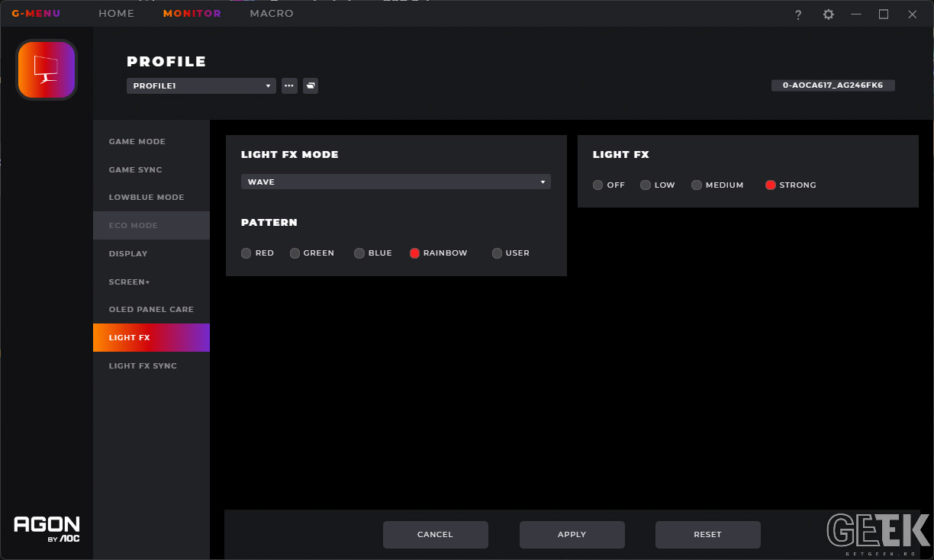This screenshot has width=934, height=560.
Task: Select the USER pattern option
Action: click(x=510, y=253)
